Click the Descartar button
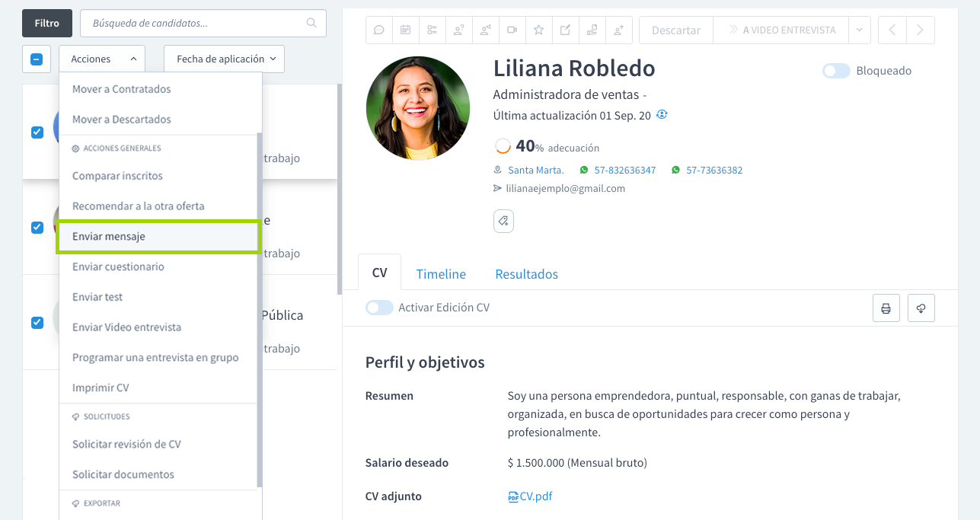This screenshot has height=520, width=980. (675, 30)
